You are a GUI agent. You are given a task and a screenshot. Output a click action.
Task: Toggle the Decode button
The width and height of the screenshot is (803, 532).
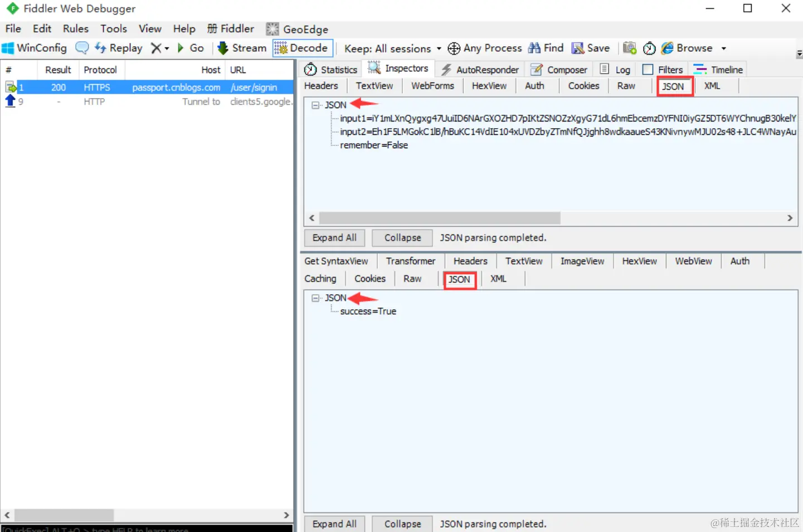click(x=303, y=48)
